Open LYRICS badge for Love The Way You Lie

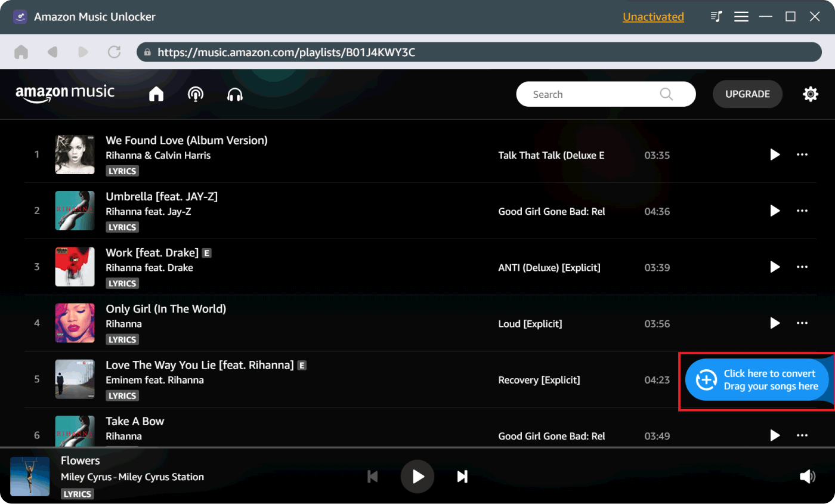tap(122, 395)
